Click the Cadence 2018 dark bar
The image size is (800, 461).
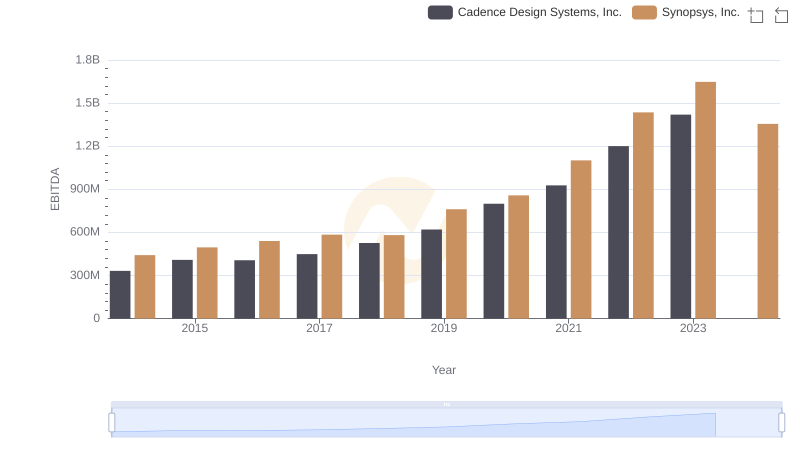[x=369, y=281]
